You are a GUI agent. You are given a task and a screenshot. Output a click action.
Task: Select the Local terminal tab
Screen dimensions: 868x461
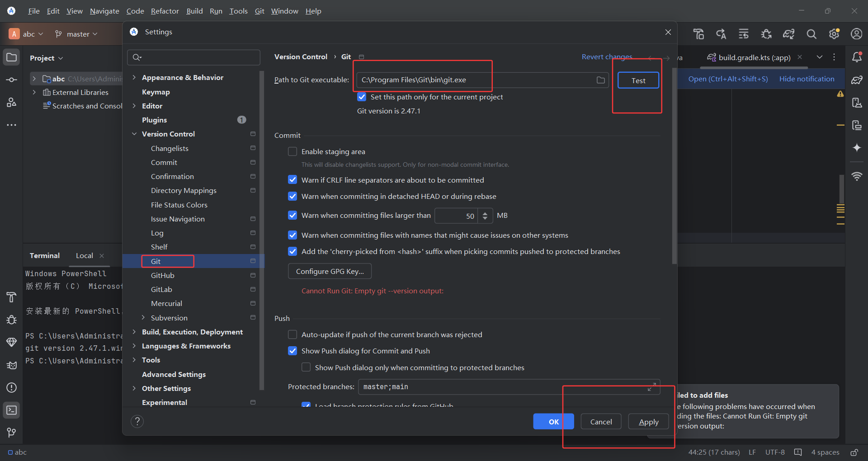coord(85,255)
